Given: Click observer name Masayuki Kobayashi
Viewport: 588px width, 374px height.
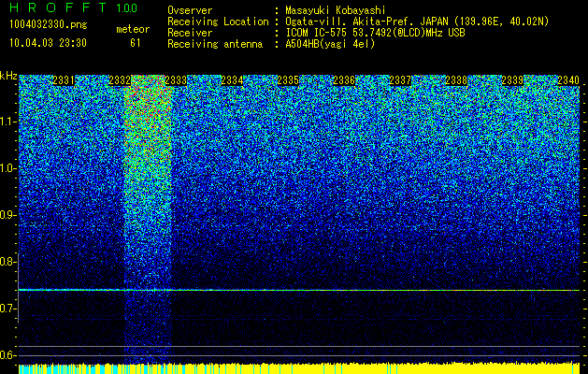Looking at the screenshot, I should (x=336, y=10).
